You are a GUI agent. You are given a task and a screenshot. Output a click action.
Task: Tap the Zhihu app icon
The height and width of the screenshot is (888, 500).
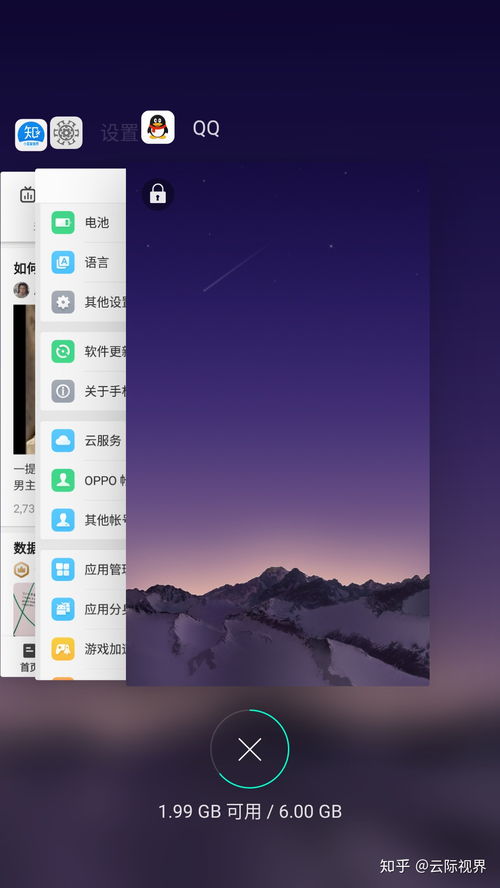(x=31, y=135)
